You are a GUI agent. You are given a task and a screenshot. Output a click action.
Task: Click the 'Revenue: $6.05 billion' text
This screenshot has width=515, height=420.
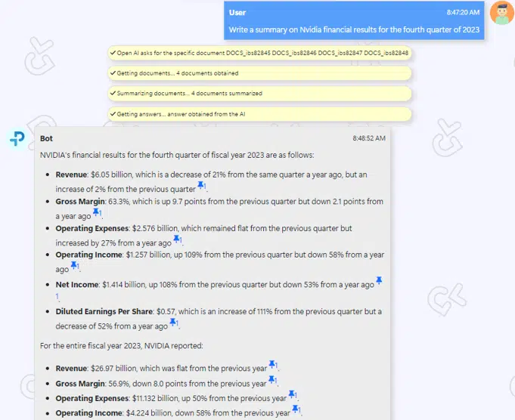click(x=95, y=174)
